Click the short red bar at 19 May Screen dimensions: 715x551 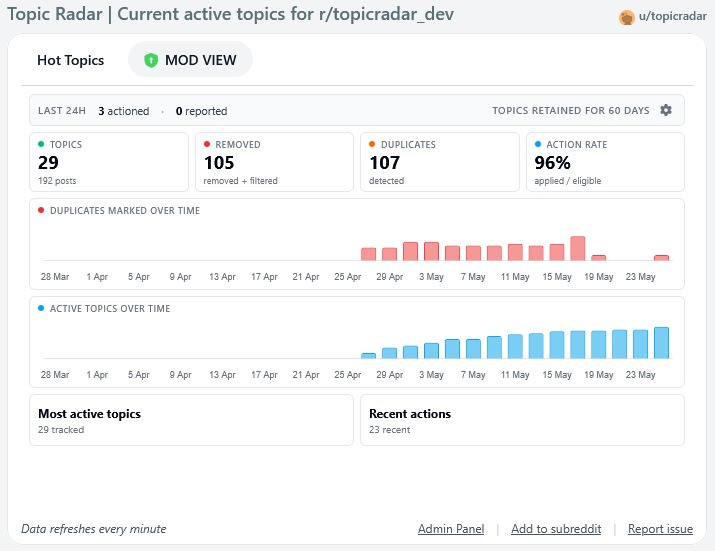[x=599, y=258]
